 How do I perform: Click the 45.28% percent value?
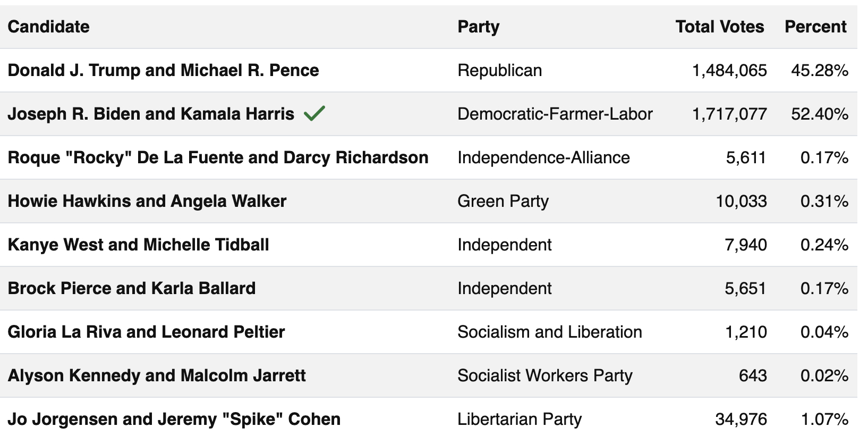(x=819, y=70)
